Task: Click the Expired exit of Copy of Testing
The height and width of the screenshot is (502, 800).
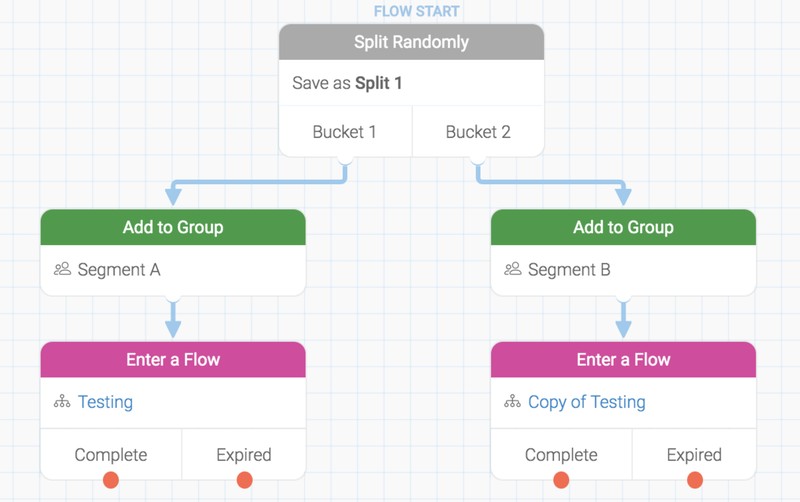Action: (694, 455)
